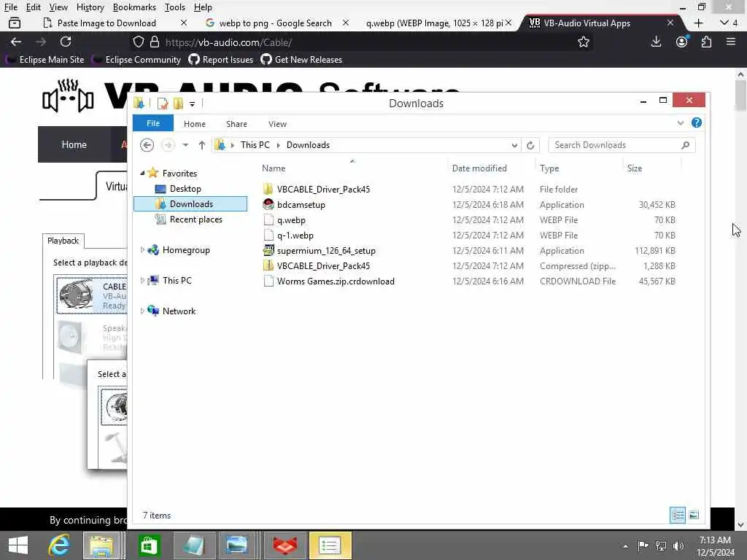Screen dimensions: 747x560
Task: Expand the ribbon with the chevron
Action: coord(681,123)
